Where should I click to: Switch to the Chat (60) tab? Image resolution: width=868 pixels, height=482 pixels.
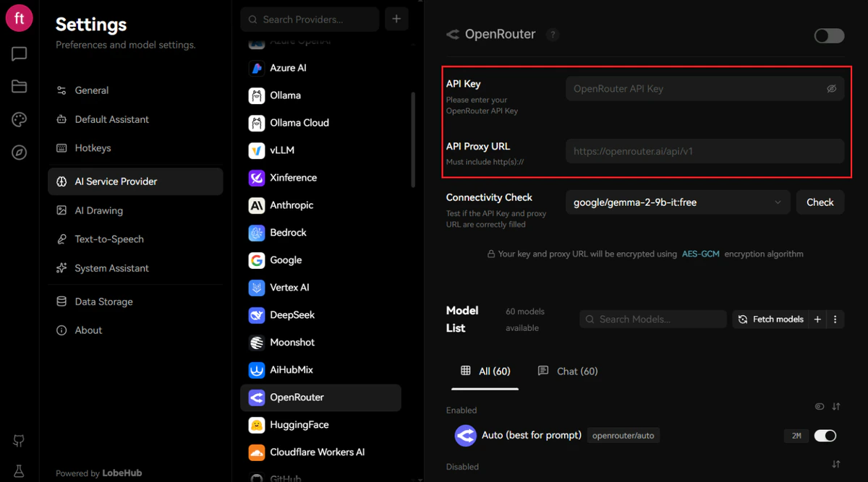568,371
